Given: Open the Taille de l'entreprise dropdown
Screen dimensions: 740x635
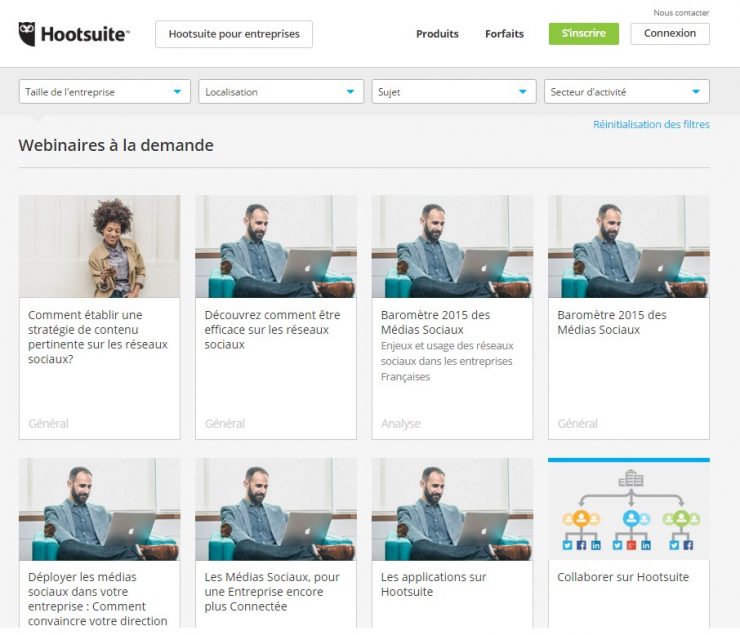Looking at the screenshot, I should pyautogui.click(x=104, y=92).
